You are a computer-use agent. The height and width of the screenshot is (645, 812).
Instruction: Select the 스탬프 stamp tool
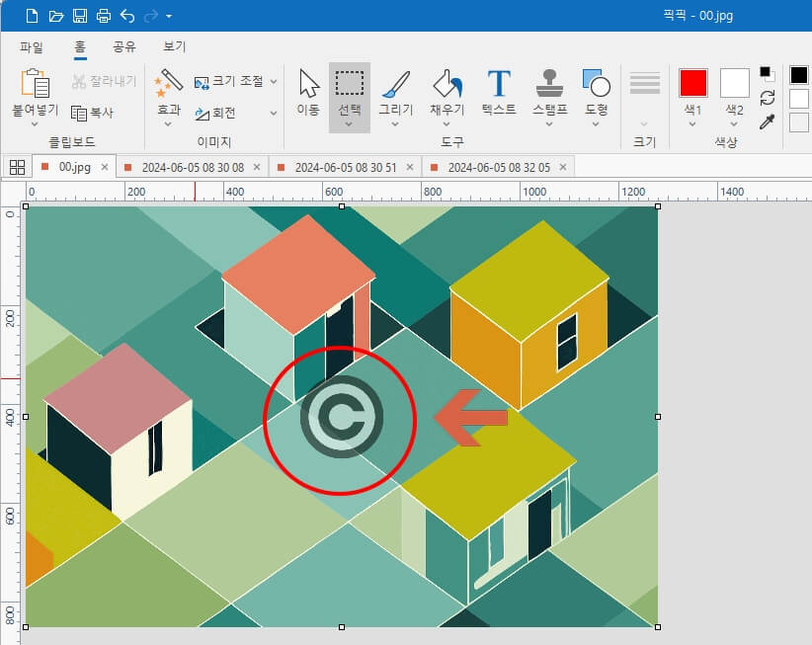(x=550, y=91)
